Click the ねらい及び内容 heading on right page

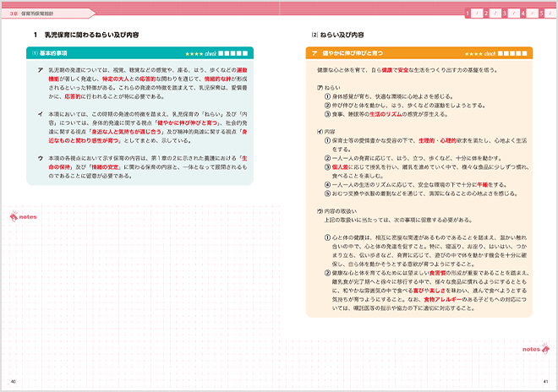[342, 35]
